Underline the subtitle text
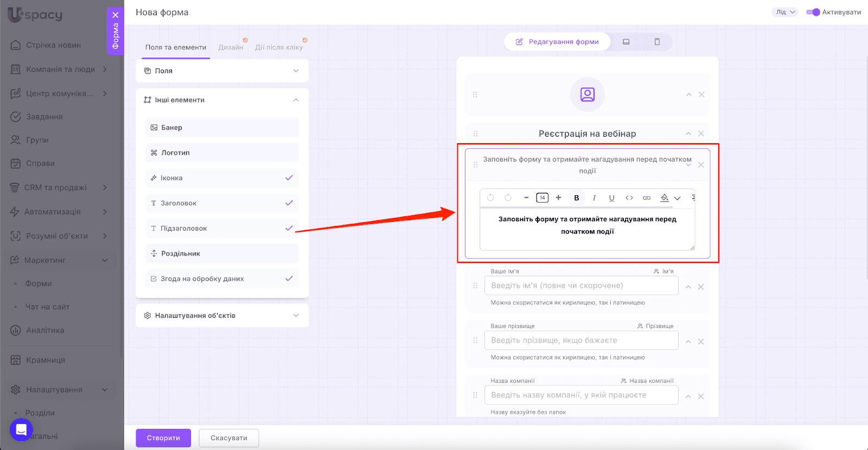 tap(611, 198)
